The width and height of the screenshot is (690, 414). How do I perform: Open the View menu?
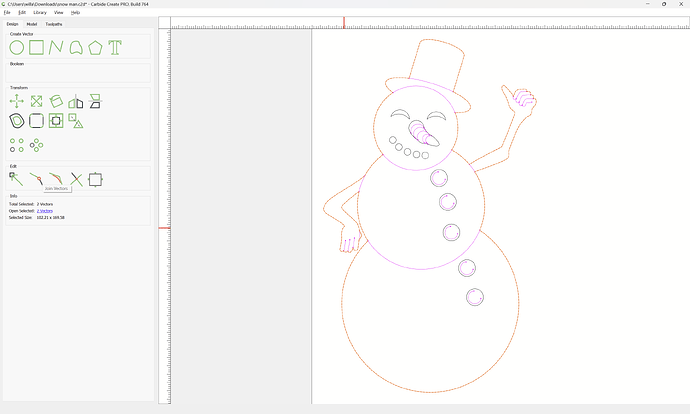pyautogui.click(x=59, y=12)
